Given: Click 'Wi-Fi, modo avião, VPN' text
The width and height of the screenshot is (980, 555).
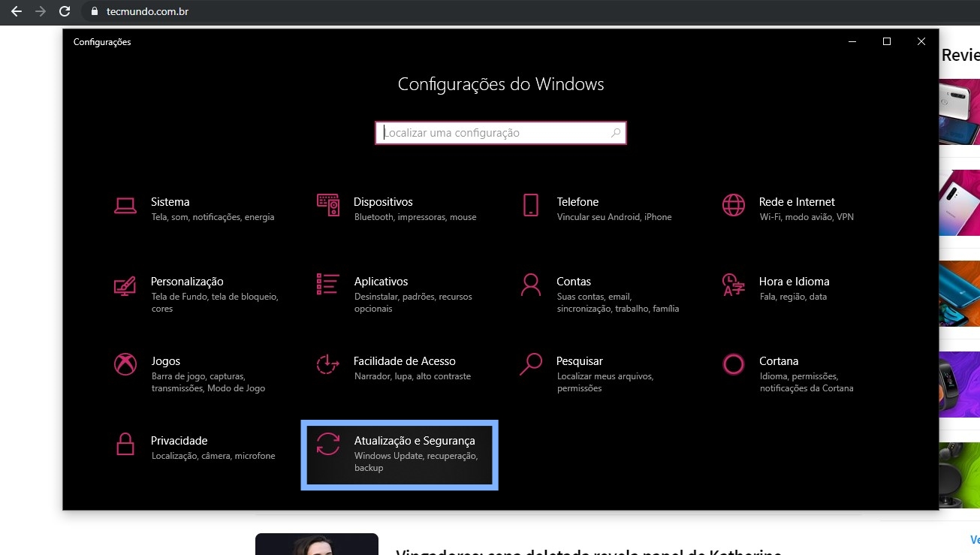Looking at the screenshot, I should click(807, 217).
